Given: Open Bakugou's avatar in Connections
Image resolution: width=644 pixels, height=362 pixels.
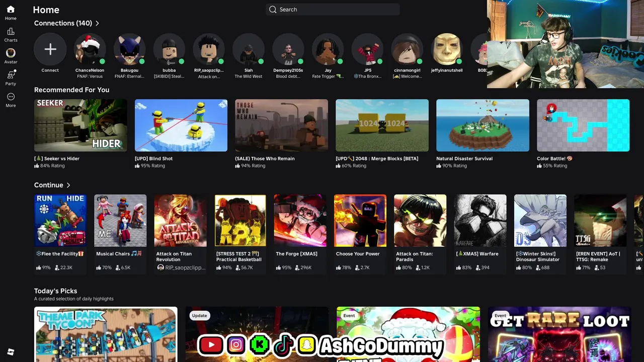Looking at the screenshot, I should pyautogui.click(x=129, y=49).
